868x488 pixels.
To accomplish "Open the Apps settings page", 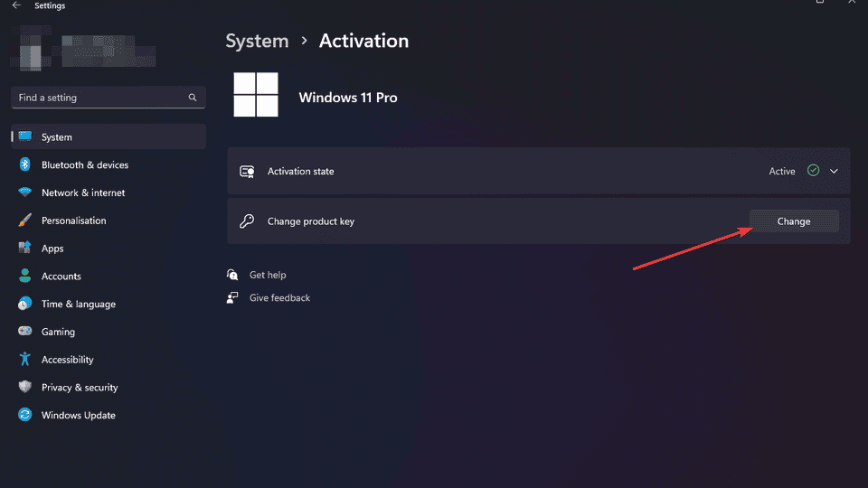I will [108, 248].
